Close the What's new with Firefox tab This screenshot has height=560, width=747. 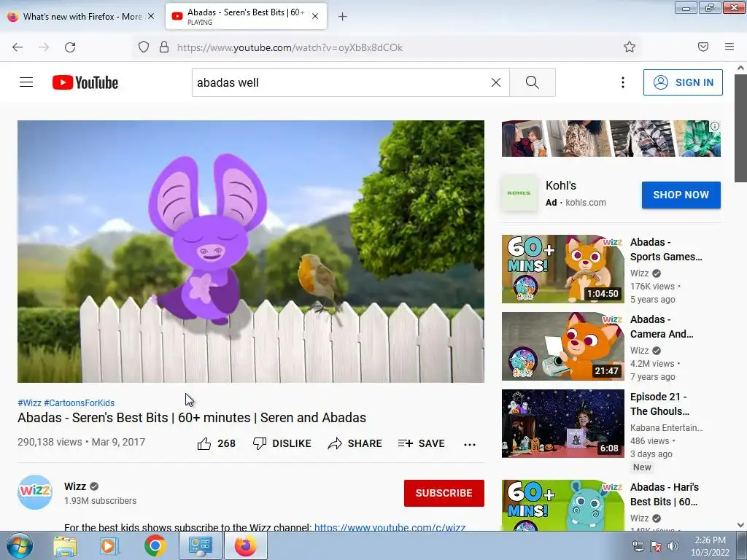pos(151,16)
